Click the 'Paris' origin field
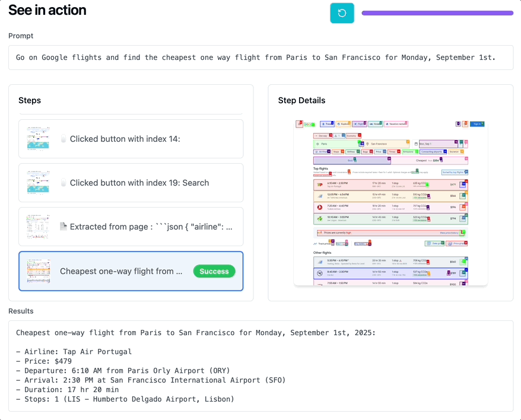521x420 pixels. click(336, 144)
